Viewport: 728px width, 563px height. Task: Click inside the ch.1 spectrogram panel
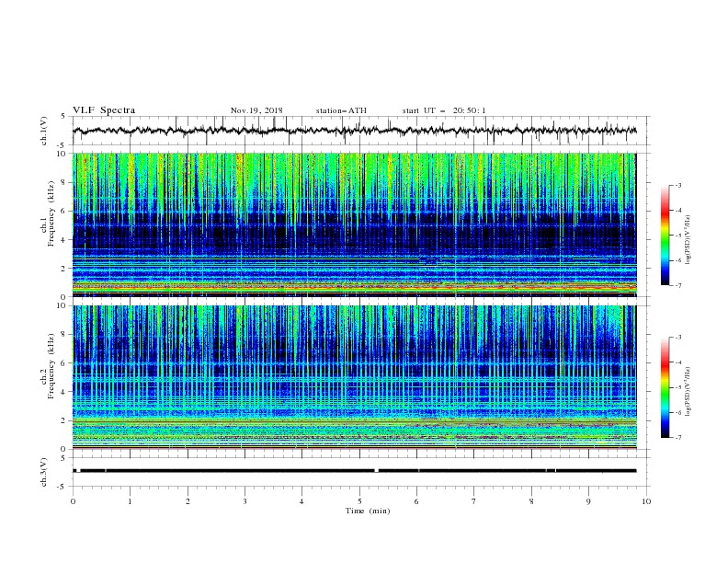[x=354, y=224]
